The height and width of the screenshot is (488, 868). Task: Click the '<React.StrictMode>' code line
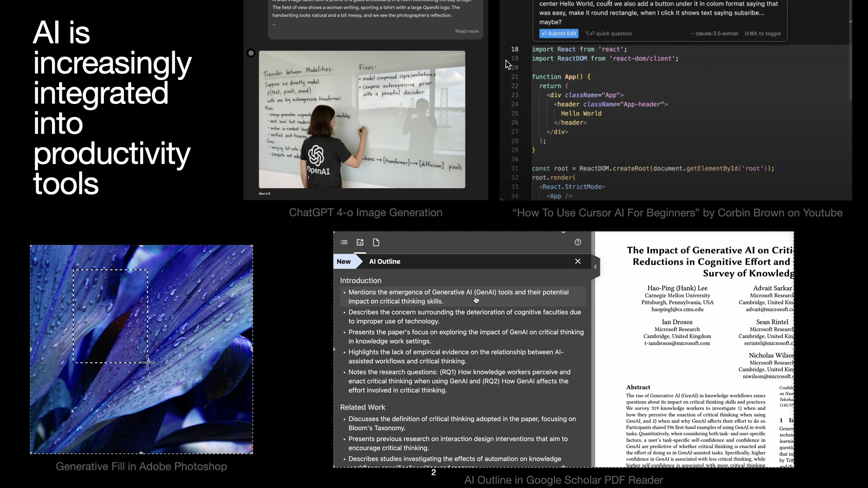[x=572, y=187]
